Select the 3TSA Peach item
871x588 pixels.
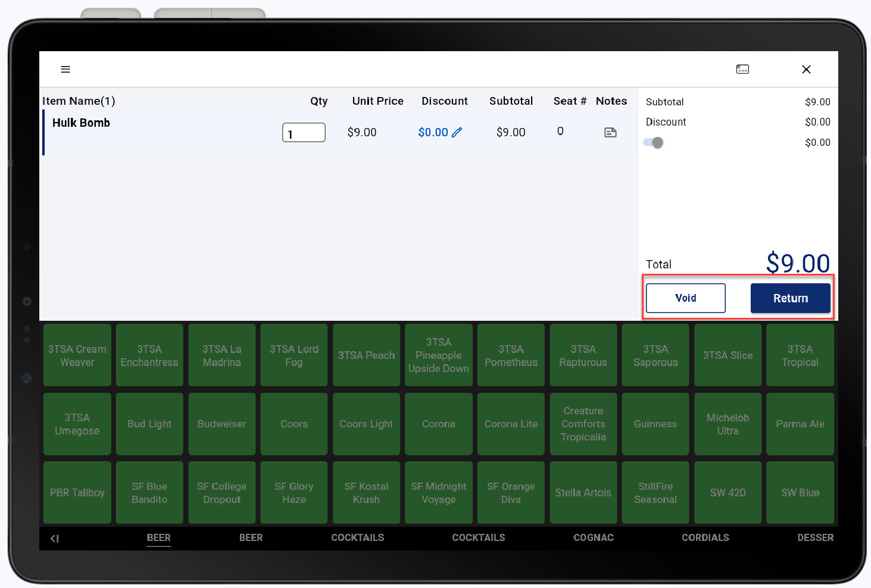coord(366,355)
